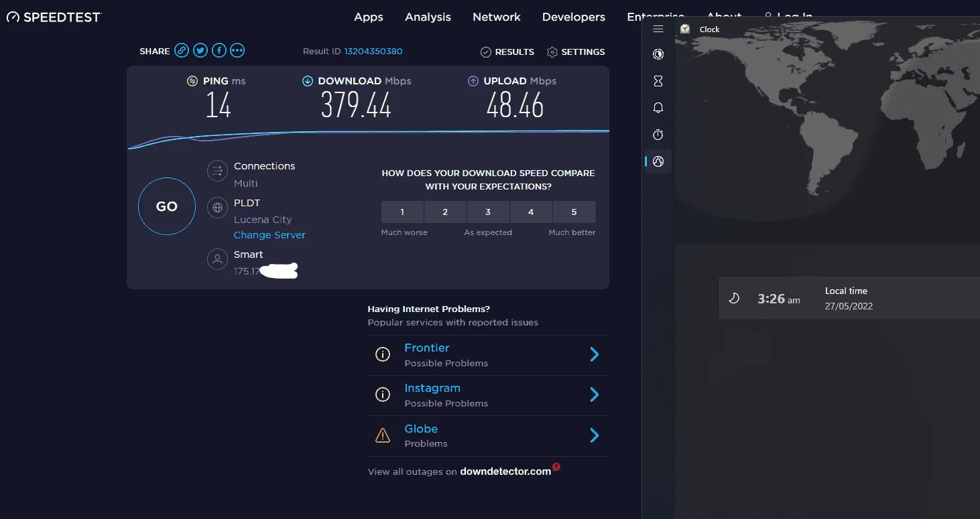Click the Change Server link

point(269,235)
